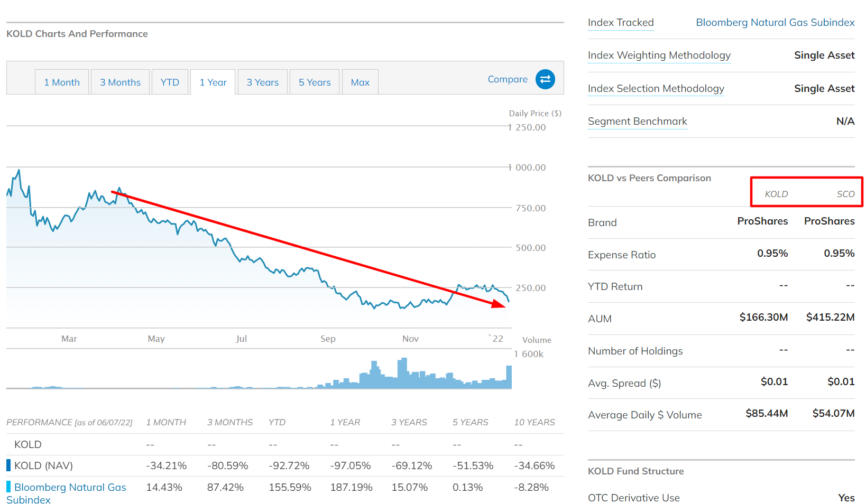Click the Number of Holdings row label
This screenshot has width=866, height=504.
635,351
